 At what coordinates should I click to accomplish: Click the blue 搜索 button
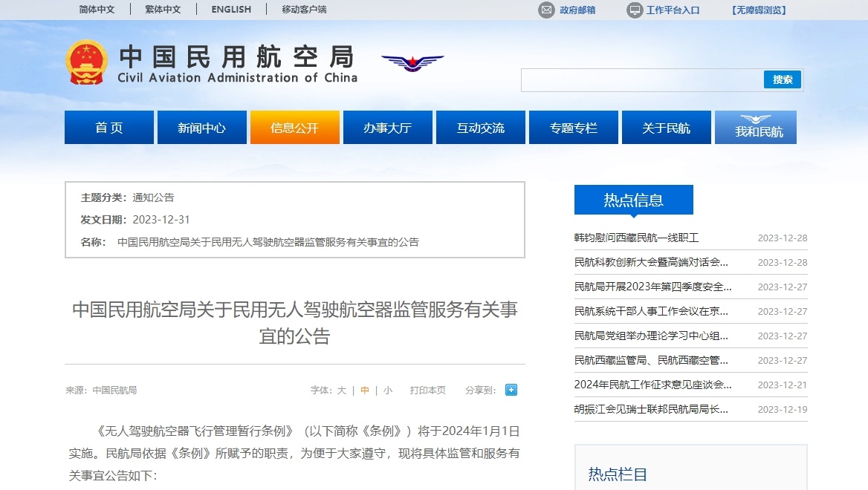[x=783, y=79]
